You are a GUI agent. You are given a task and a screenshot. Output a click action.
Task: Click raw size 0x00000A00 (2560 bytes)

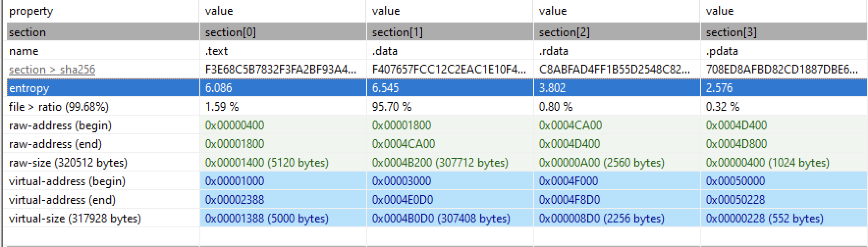[x=602, y=163]
